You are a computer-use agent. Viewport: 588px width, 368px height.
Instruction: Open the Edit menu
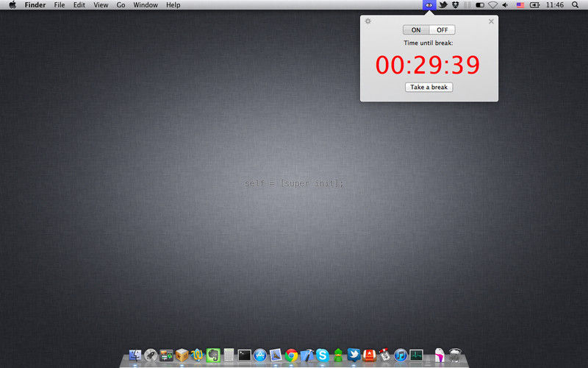(79, 5)
